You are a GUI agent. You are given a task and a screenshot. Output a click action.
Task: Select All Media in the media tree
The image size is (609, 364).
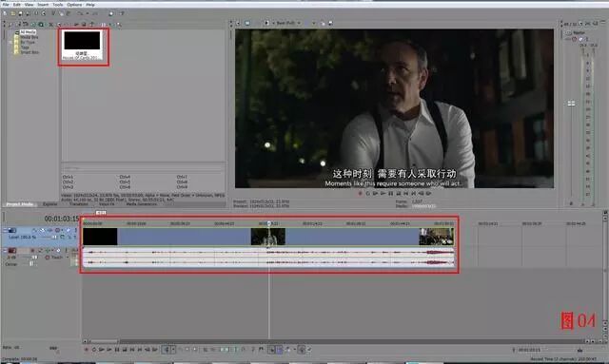coord(28,32)
